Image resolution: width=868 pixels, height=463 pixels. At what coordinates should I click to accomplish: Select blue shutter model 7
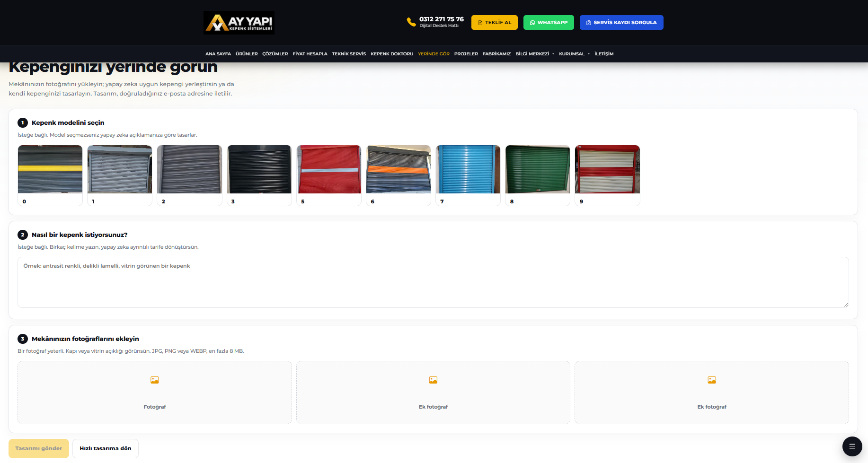click(x=468, y=175)
